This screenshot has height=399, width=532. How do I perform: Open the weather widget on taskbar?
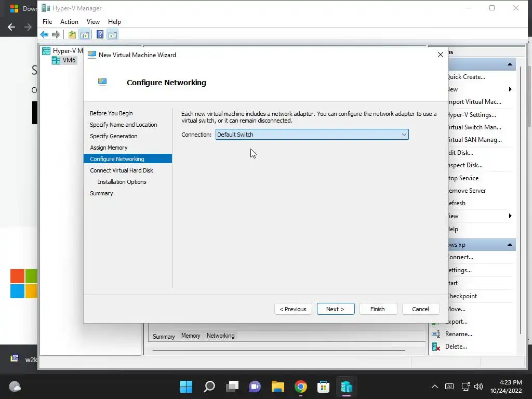15,387
